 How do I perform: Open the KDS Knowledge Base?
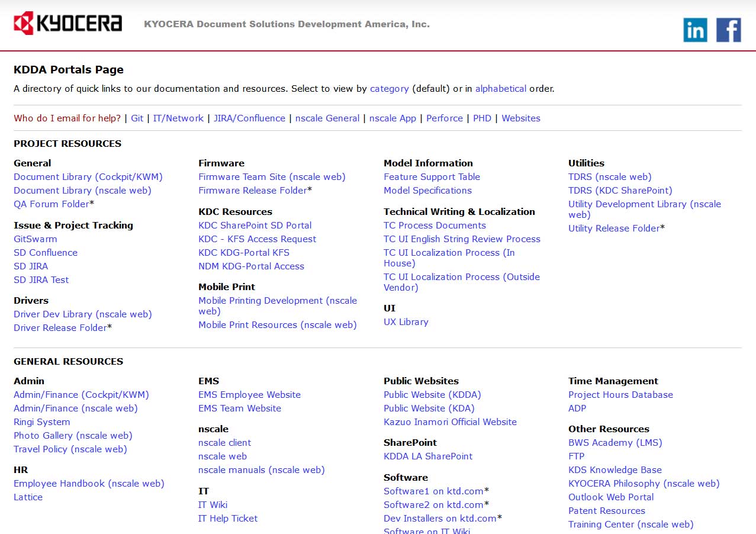click(x=615, y=469)
